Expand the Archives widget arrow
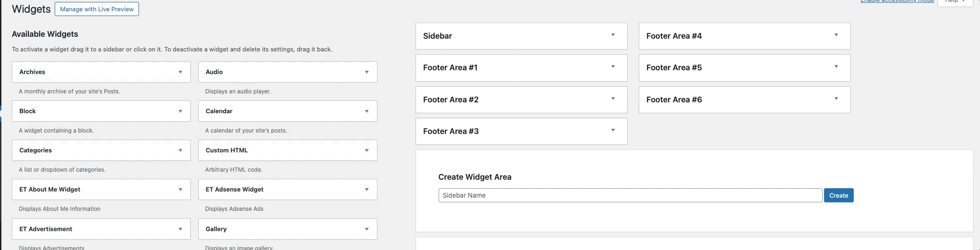The width and height of the screenshot is (980, 250). 180,72
